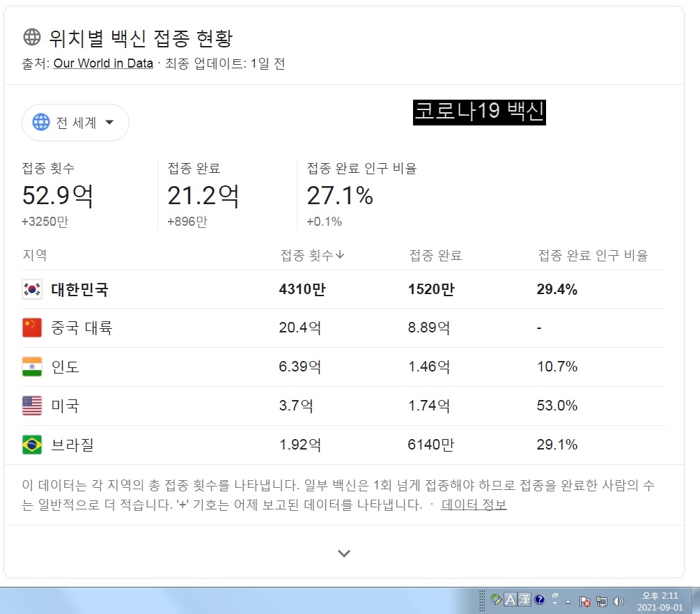This screenshot has height=614, width=700.
Task: Click the 8.89억 value for 중국 대륙
Action: click(x=428, y=328)
